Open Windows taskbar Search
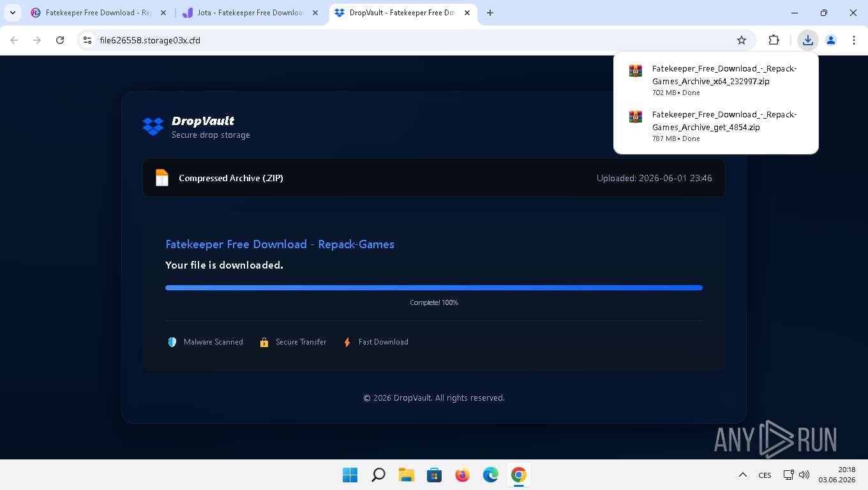868x490 pixels. click(378, 475)
